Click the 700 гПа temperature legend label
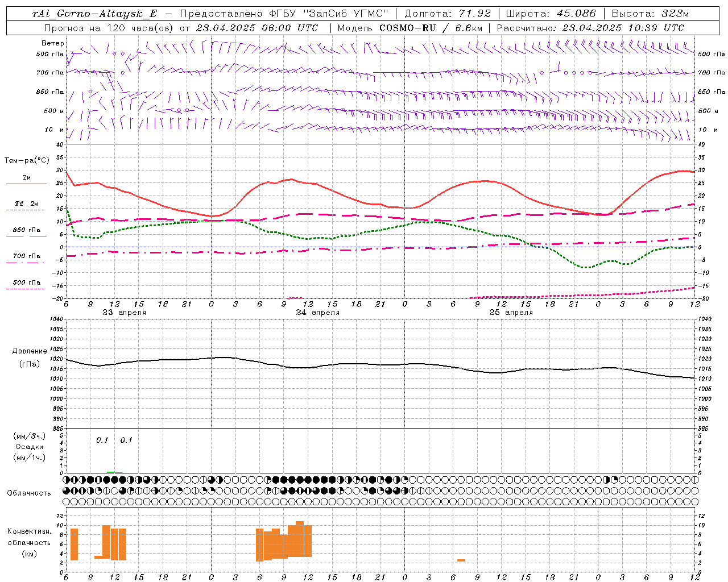Screen dimensions: 728x582 click(27, 256)
